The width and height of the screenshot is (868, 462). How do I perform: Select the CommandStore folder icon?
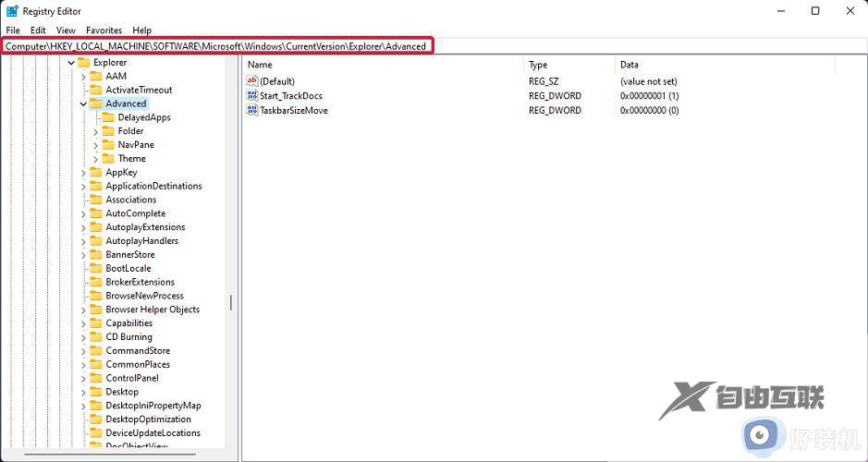[96, 351]
